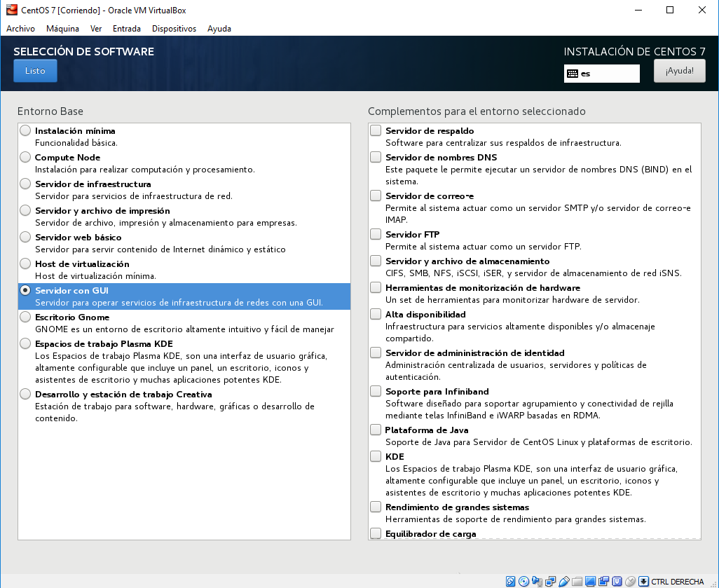Click the 'es' keyboard layout indicator
The height and width of the screenshot is (588, 719).
(x=601, y=74)
